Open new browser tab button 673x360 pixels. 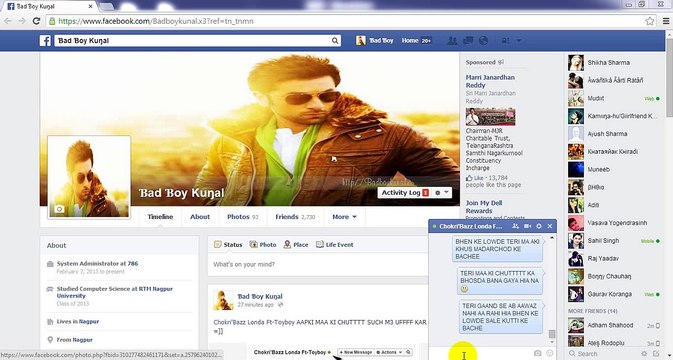pos(106,6)
